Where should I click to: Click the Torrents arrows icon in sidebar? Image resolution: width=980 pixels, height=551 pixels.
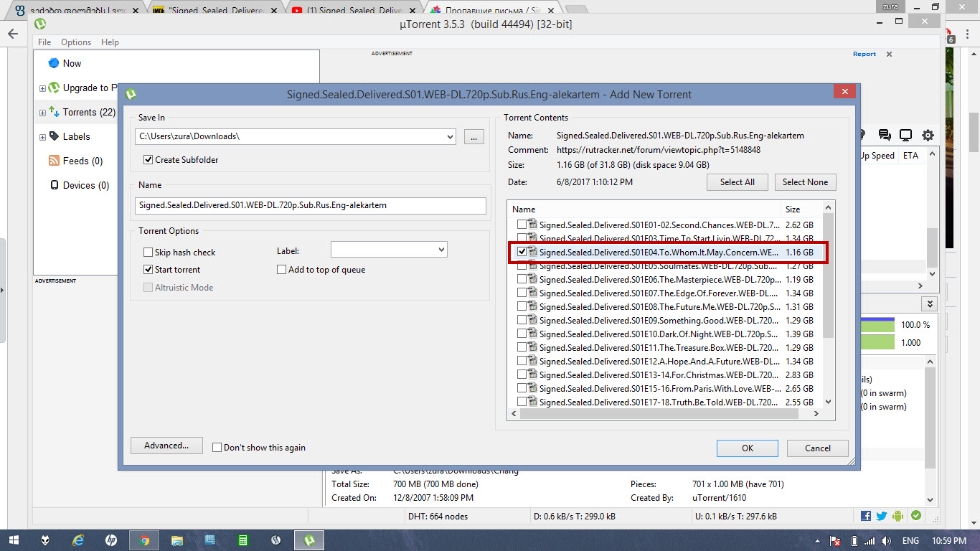pyautogui.click(x=54, y=112)
